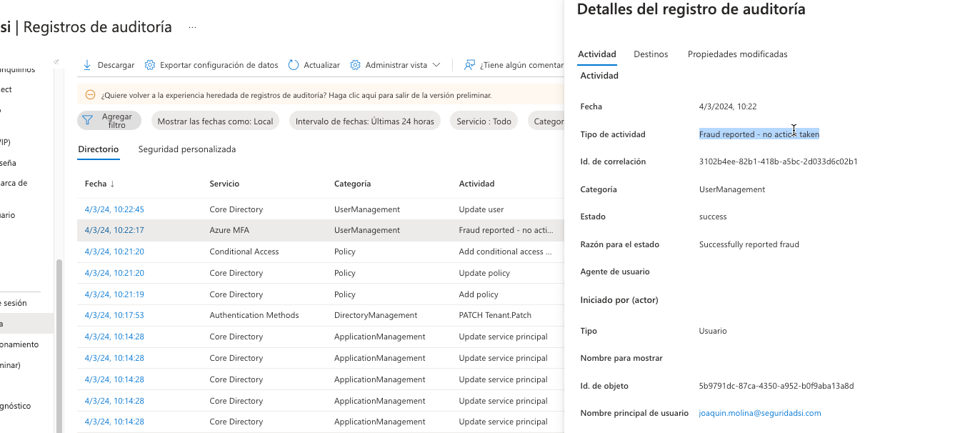Click the Descargar download icon
Screen dimensions: 980x433
point(87,65)
